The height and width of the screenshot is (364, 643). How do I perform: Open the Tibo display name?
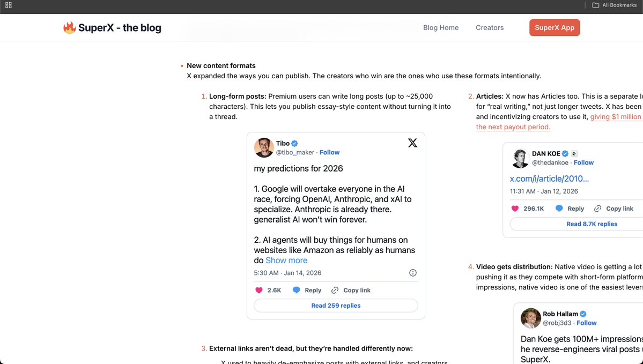point(283,144)
